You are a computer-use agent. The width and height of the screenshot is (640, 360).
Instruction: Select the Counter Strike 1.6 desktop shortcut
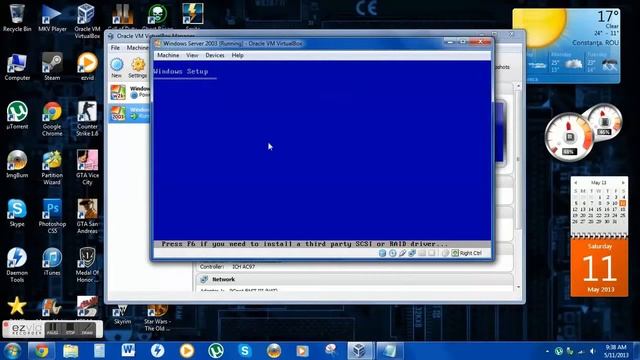coord(87,119)
